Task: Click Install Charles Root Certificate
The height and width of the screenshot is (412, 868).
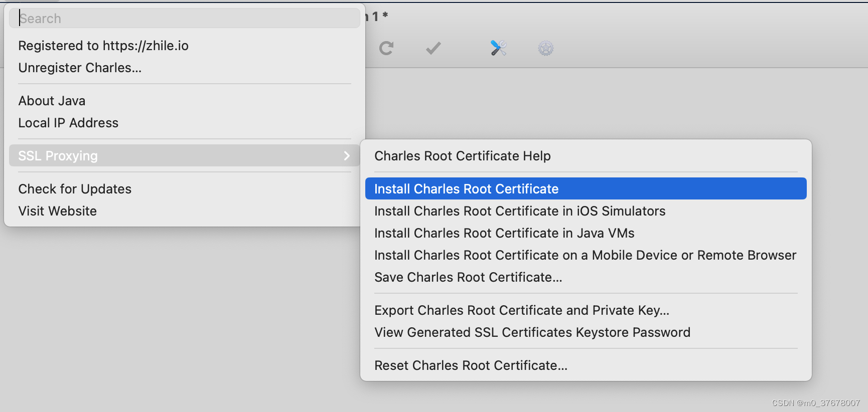Action: [586, 188]
